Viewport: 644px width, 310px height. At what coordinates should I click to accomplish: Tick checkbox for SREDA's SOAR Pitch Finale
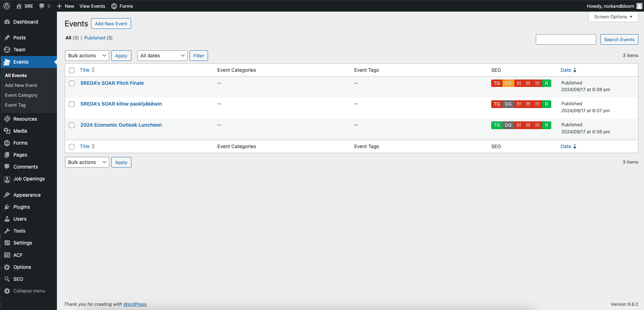(72, 83)
